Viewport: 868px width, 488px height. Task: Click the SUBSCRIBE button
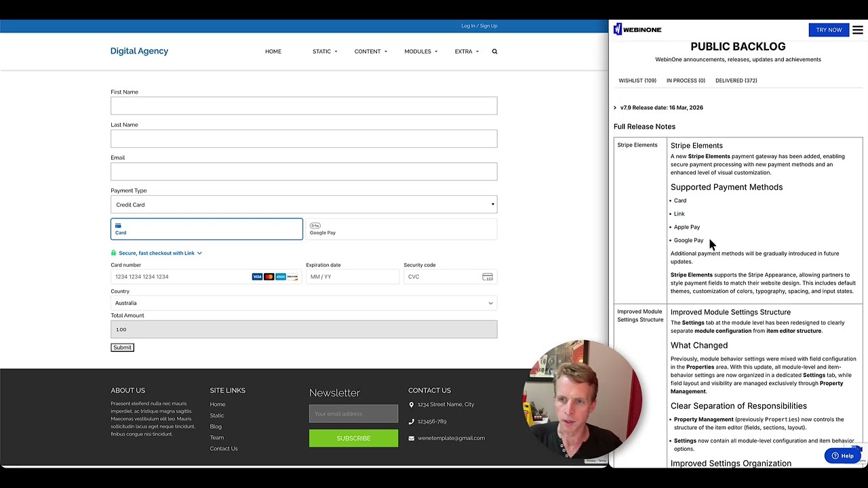[353, 439]
